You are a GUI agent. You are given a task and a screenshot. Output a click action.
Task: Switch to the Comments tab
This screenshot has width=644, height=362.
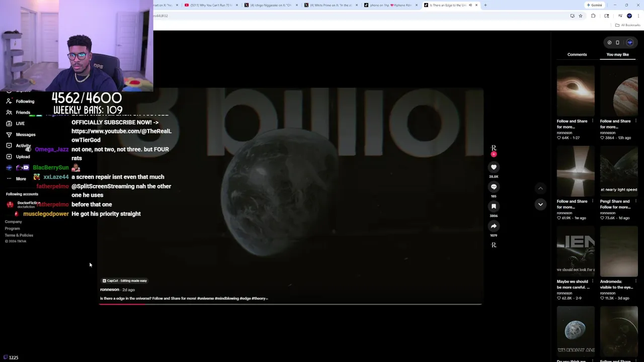click(577, 54)
